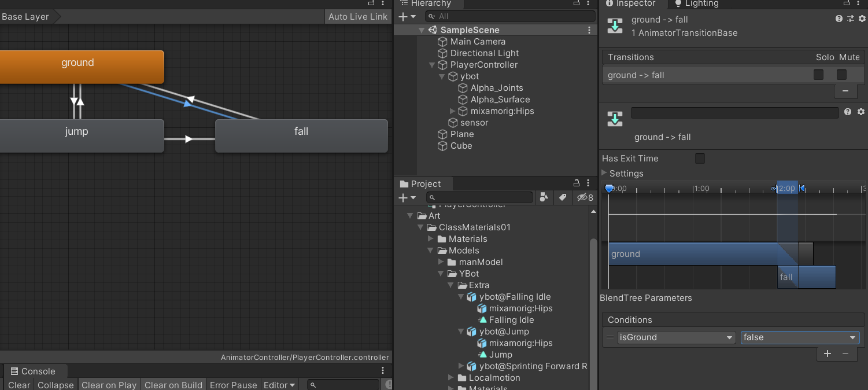Expand the manModel folder
The width and height of the screenshot is (868, 390).
click(x=441, y=262)
